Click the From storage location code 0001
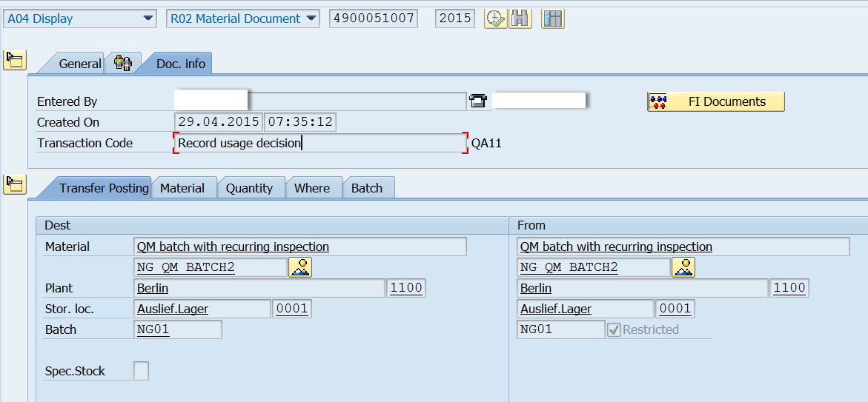Viewport: 868px width, 402px height. pyautogui.click(x=675, y=309)
